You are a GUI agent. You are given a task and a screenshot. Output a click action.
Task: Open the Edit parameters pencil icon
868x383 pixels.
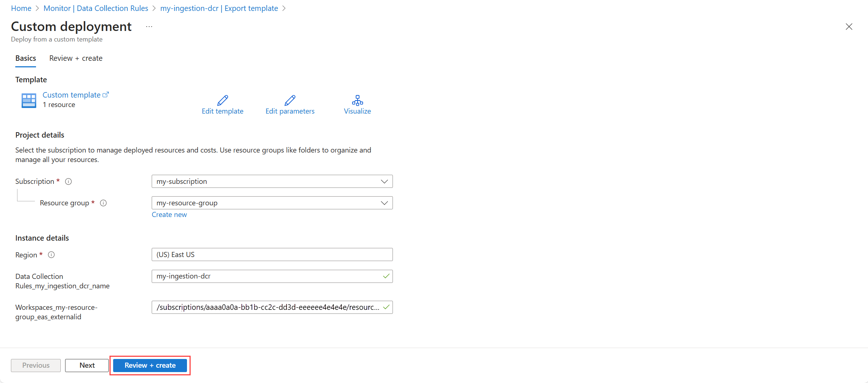[290, 100]
